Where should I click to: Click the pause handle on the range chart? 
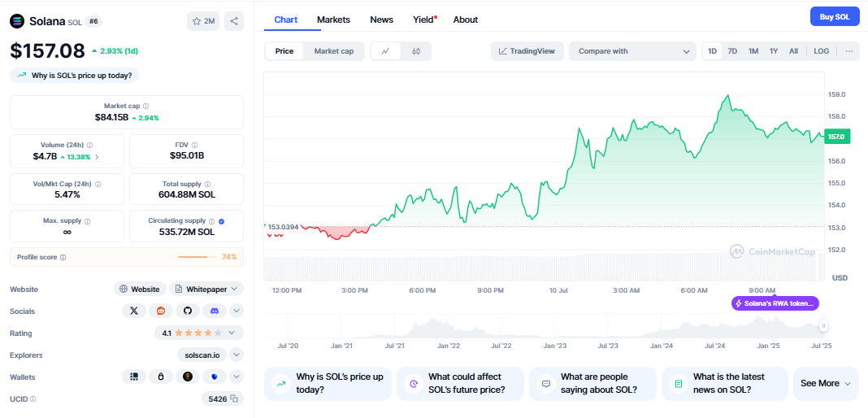[x=824, y=326]
